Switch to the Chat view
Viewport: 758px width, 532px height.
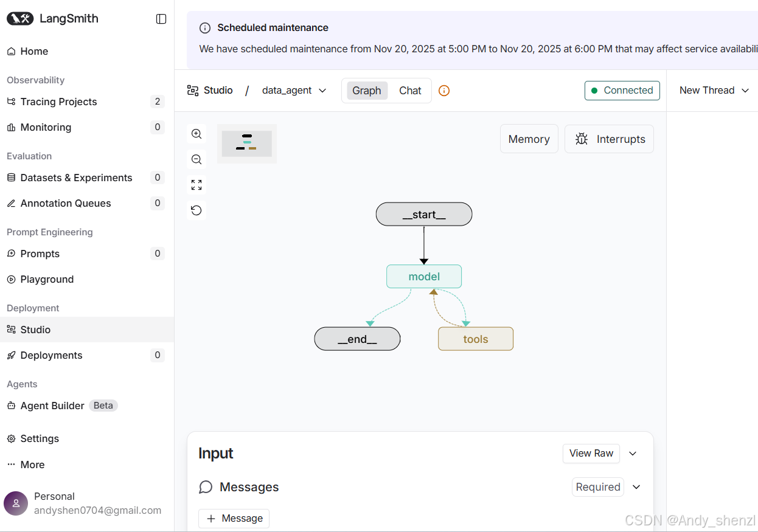[410, 91]
